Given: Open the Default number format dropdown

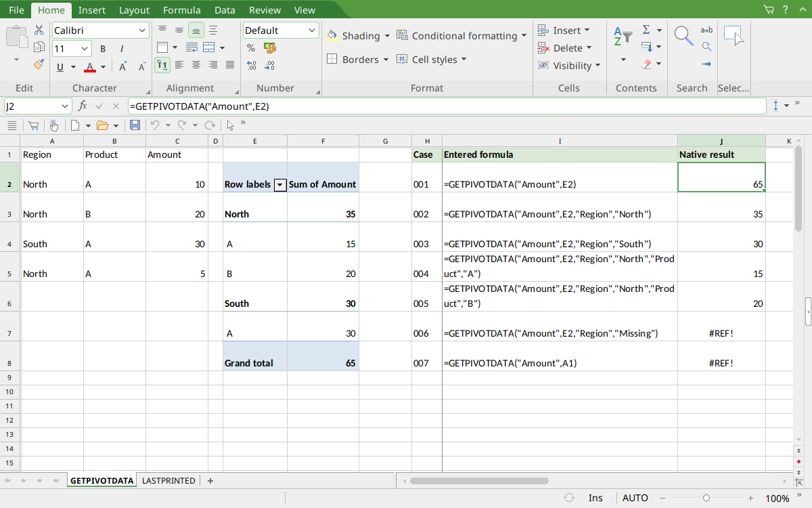Looking at the screenshot, I should [312, 30].
